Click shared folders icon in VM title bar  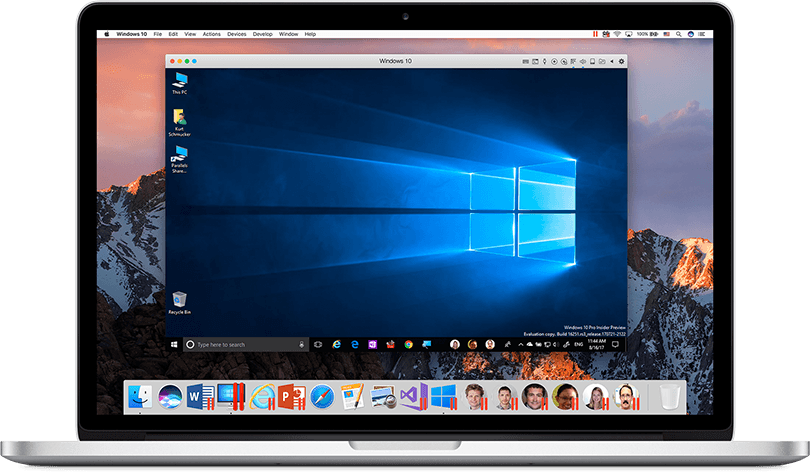point(602,61)
